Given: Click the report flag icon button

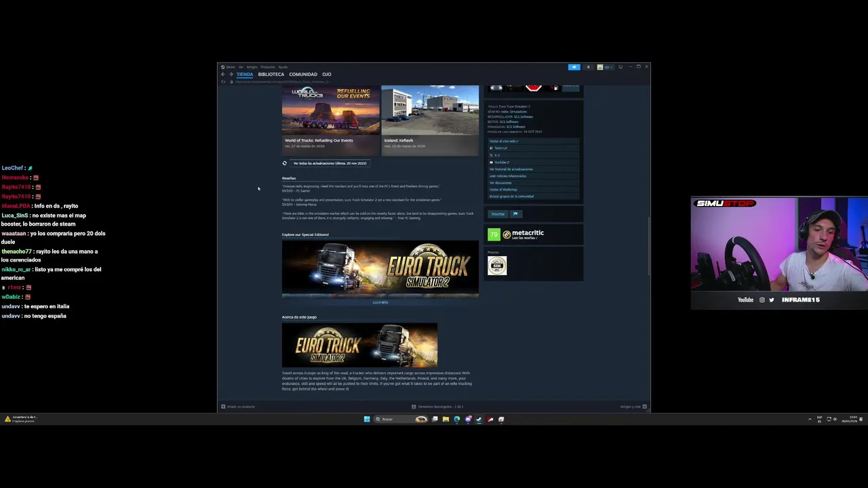Looking at the screenshot, I should coord(515,214).
